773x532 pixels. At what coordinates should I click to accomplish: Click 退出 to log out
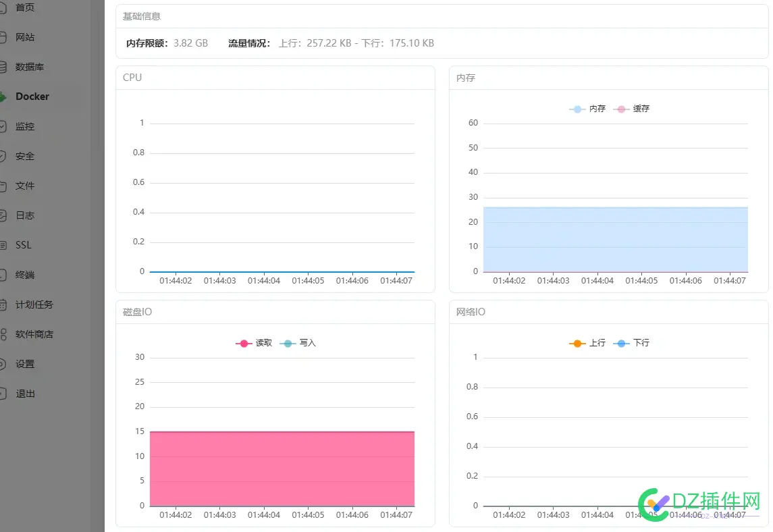24,394
